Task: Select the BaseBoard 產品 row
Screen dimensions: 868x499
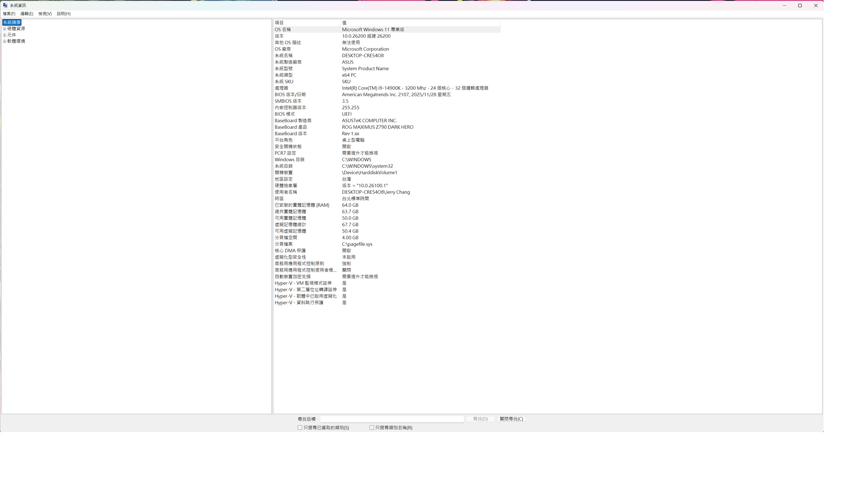Action: click(387, 127)
